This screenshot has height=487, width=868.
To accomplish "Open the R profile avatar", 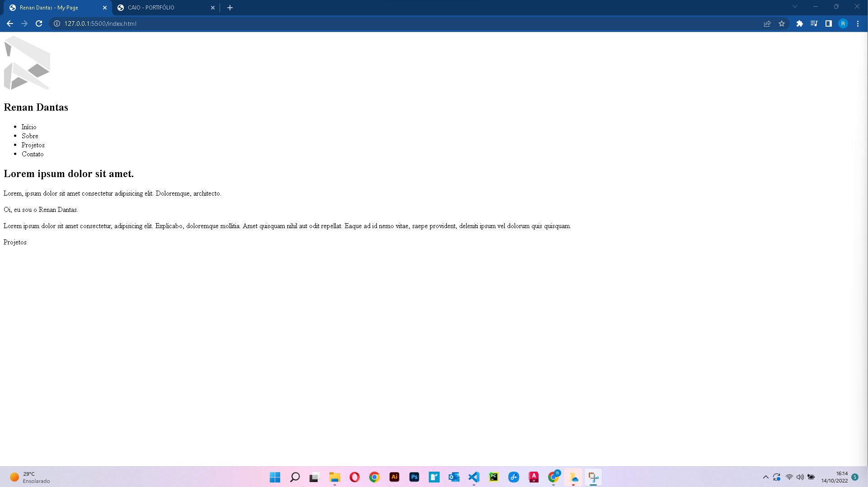I will click(x=843, y=23).
